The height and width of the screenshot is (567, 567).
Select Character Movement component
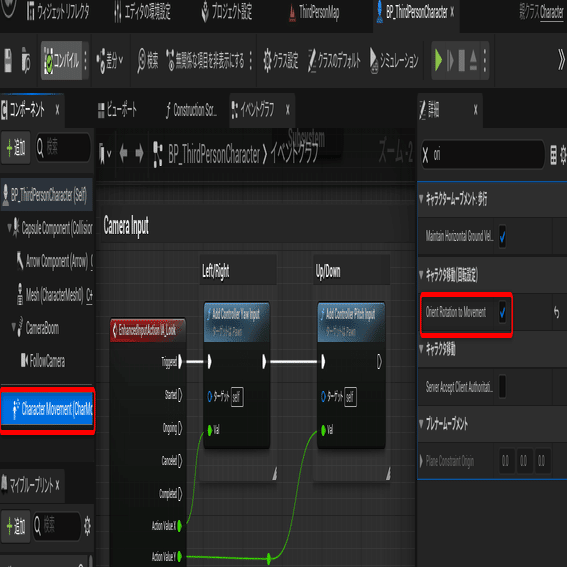click(47, 410)
